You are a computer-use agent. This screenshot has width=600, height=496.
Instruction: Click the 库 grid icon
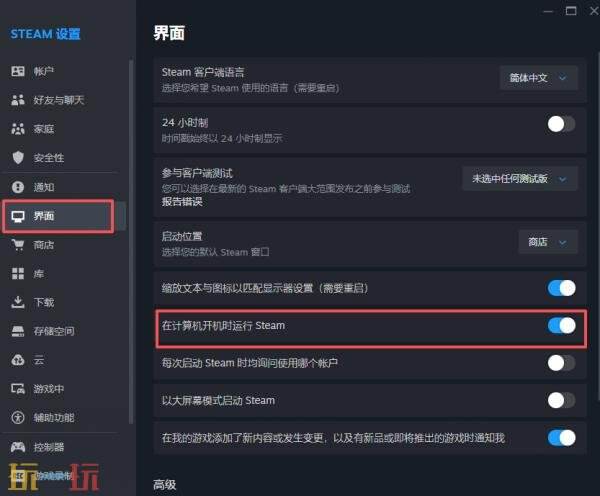[x=18, y=274]
